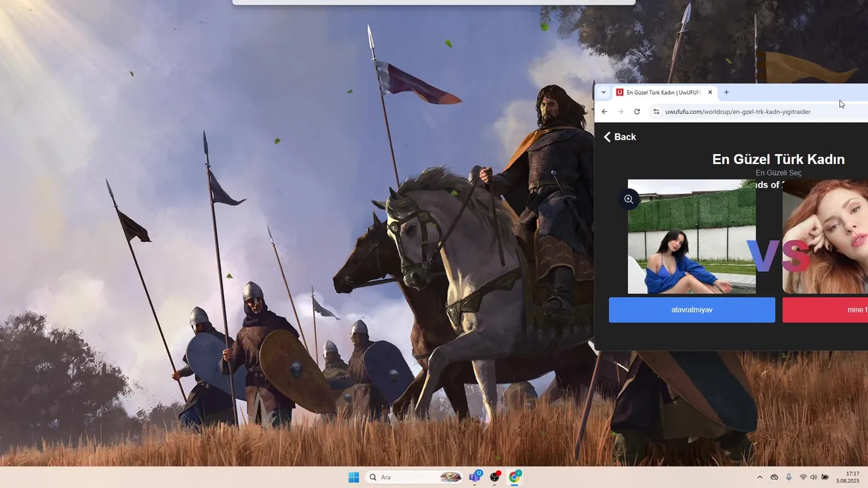The image size is (868, 488).
Task: Click the magnifier zoom icon on left image
Action: point(629,199)
